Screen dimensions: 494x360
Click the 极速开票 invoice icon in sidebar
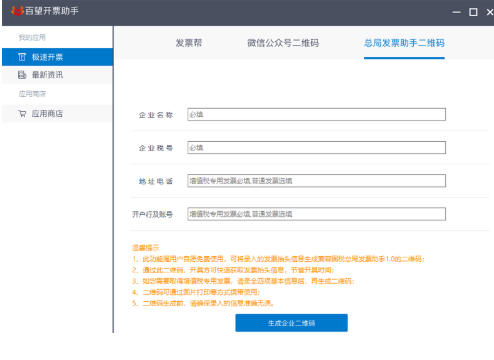click(22, 57)
